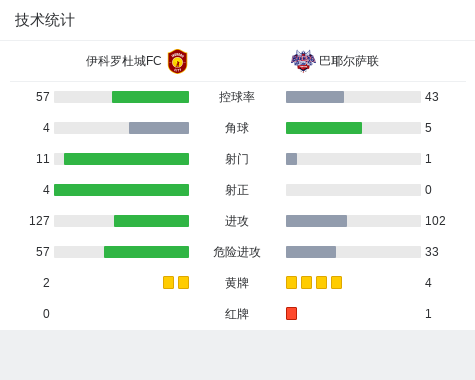The image size is (475, 380).
Task: Select the 技术统计 section title
Action: tap(45, 20)
